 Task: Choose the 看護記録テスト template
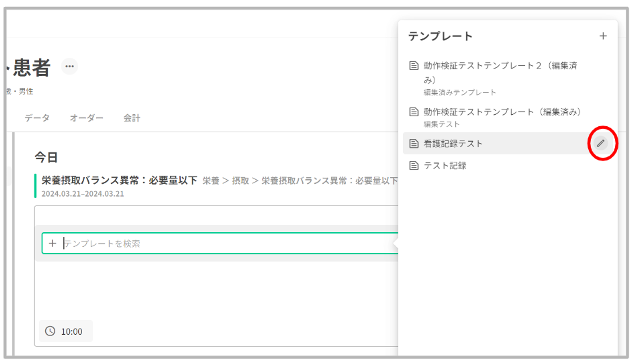[453, 144]
